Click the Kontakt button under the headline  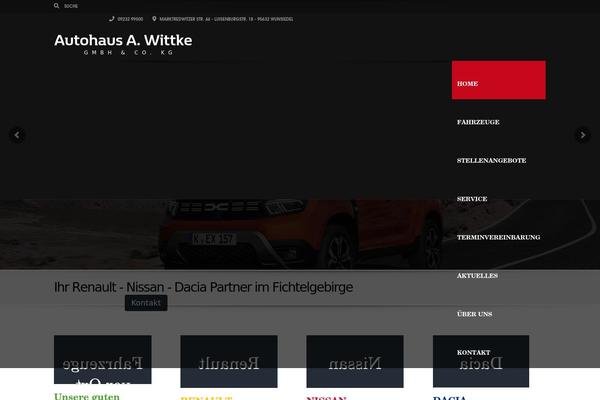pos(146,303)
